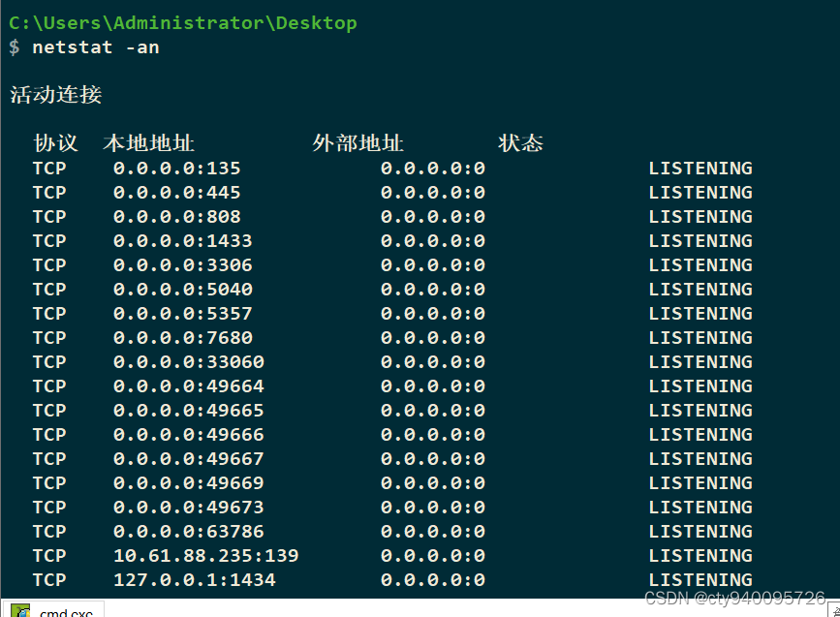Click the 活动连接 heading
The height and width of the screenshot is (617, 840).
click(x=56, y=95)
